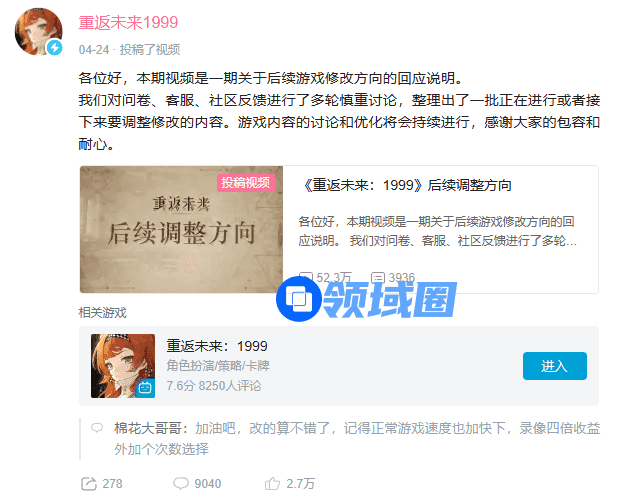This screenshot has height=500, width=617.
Task: Click the danmaku count icon by 3936
Action: [x=378, y=278]
